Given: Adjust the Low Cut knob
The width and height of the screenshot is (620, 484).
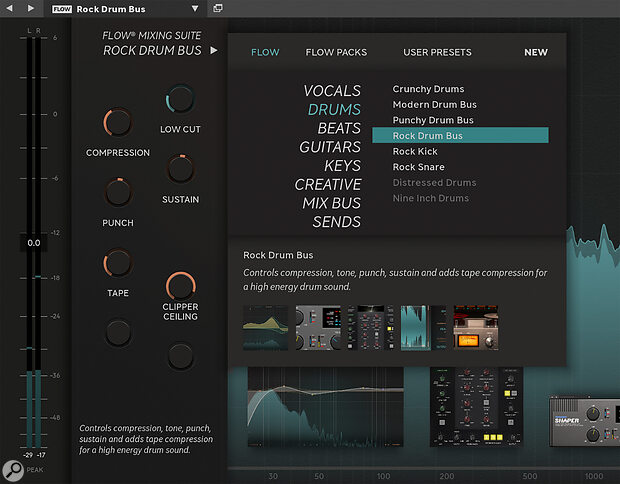Looking at the screenshot, I should coord(180,99).
